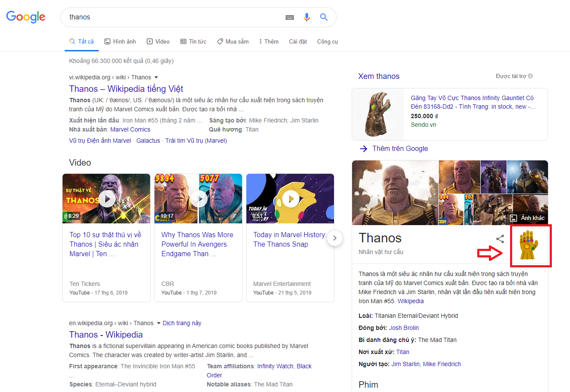This screenshot has width=570, height=392.
Task: Switch to the Video tab
Action: [x=158, y=41]
